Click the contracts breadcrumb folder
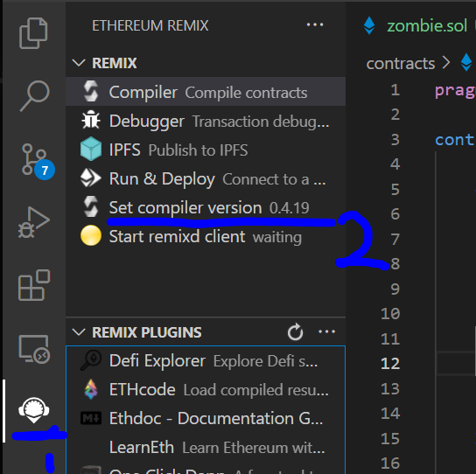The height and width of the screenshot is (474, 476). 401,64
